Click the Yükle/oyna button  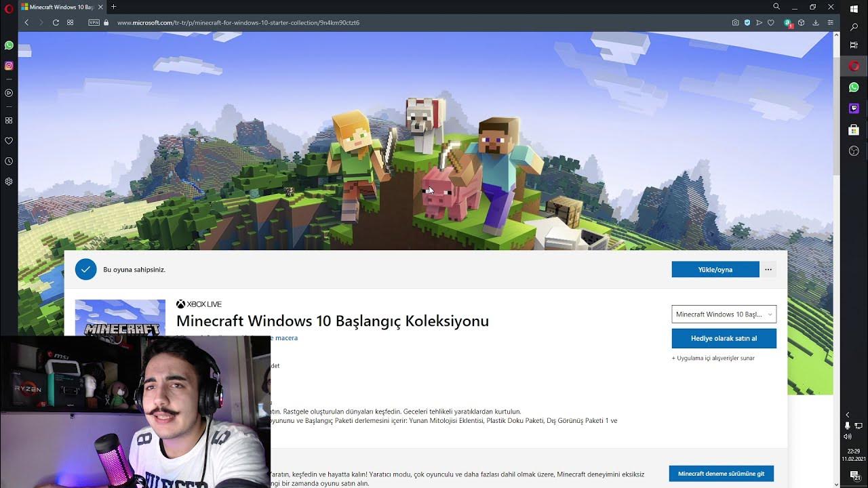(715, 270)
